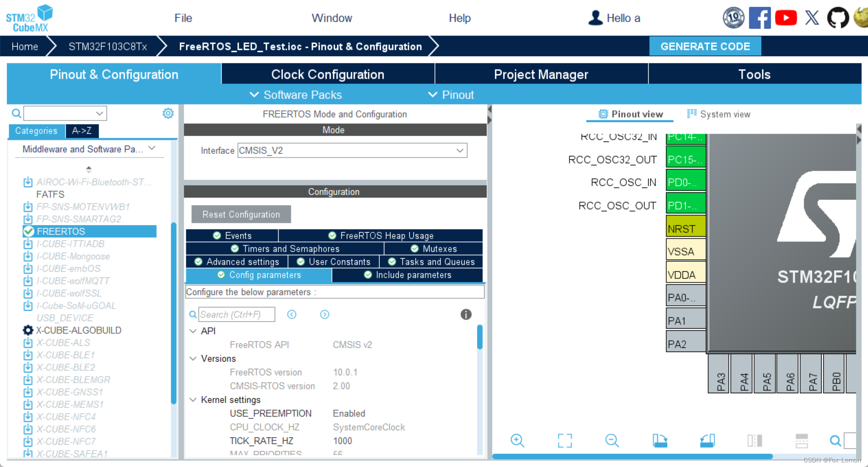Image resolution: width=868 pixels, height=467 pixels.
Task: Click the pin search magnifier icon
Action: click(x=835, y=440)
